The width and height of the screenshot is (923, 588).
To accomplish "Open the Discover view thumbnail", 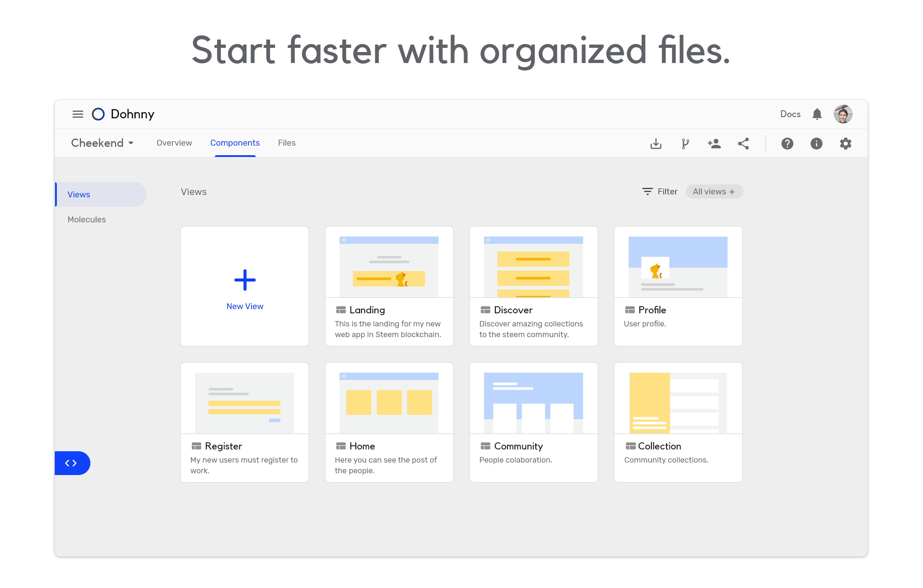I will click(x=533, y=266).
